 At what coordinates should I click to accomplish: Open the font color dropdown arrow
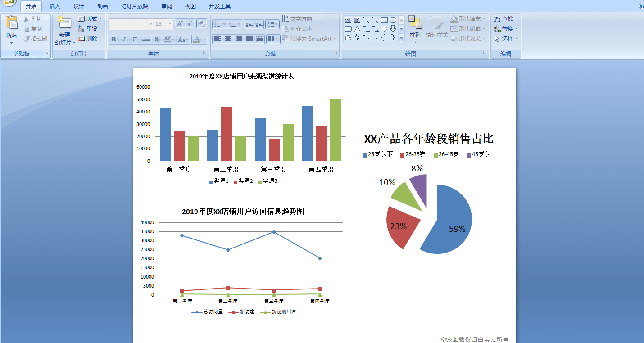pos(204,40)
